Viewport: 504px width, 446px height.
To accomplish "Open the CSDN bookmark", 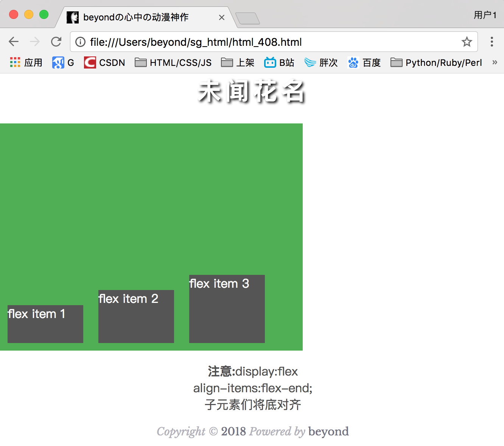I will (x=104, y=62).
